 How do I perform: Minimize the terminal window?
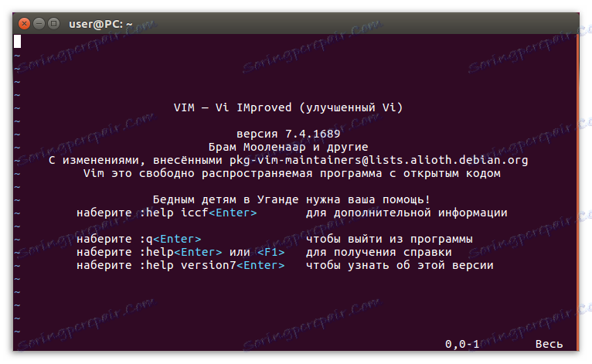click(39, 24)
